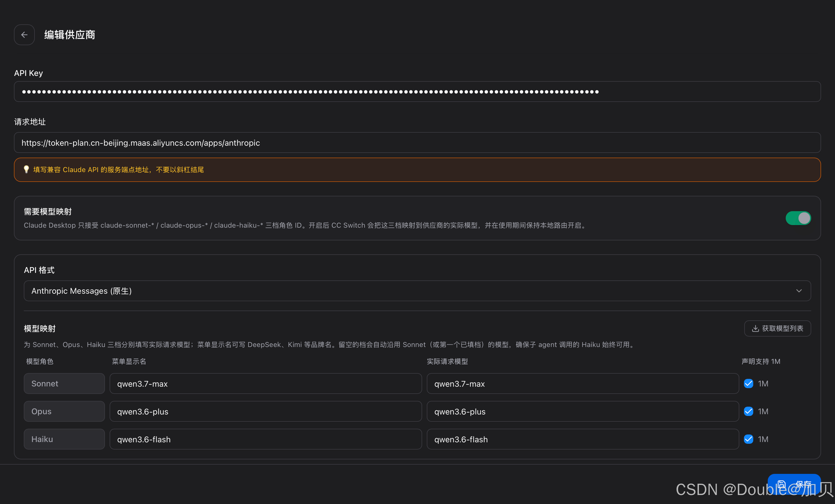The height and width of the screenshot is (504, 835).
Task: Edit Haiku actual request model field
Action: (582, 439)
